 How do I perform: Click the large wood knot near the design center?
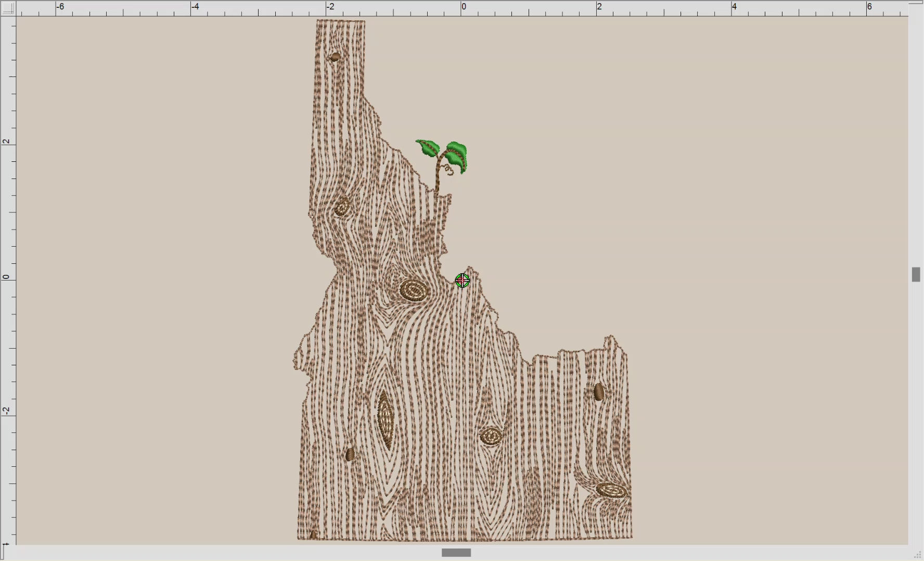point(414,291)
